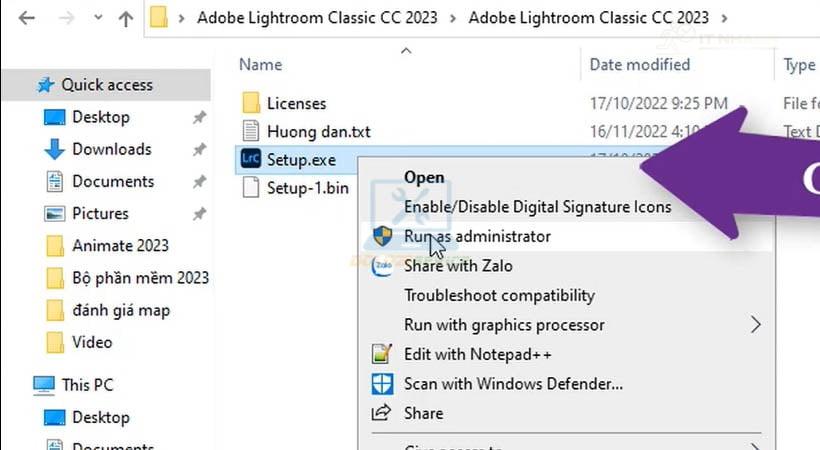This screenshot has height=450, width=820.
Task: Click the Windows Defender shield icon
Action: [x=382, y=384]
